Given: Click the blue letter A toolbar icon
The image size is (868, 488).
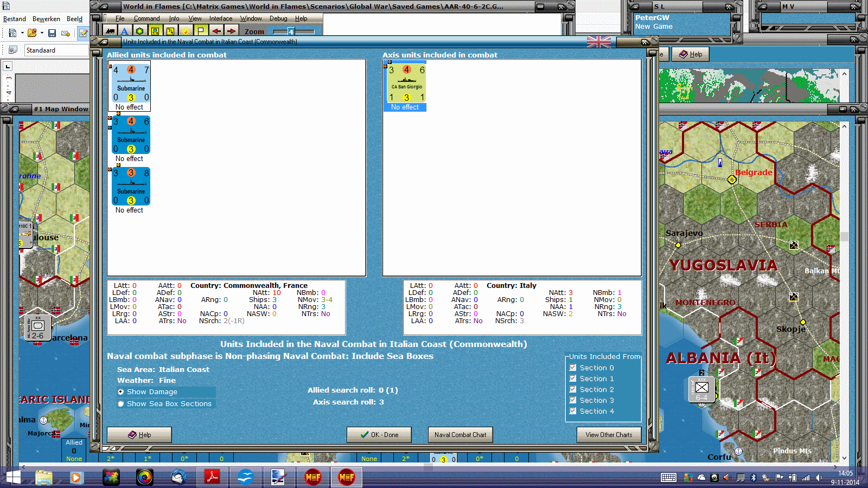Looking at the screenshot, I should click(x=125, y=31).
